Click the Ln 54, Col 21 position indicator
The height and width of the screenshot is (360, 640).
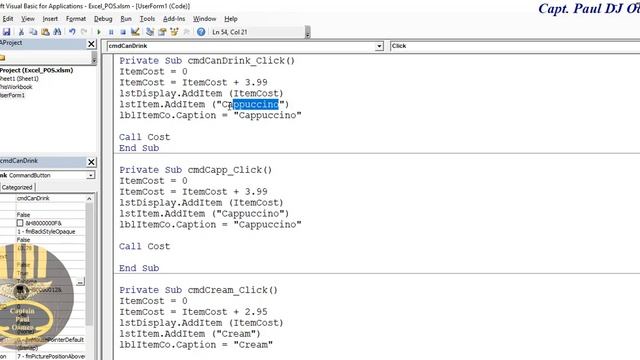point(230,32)
